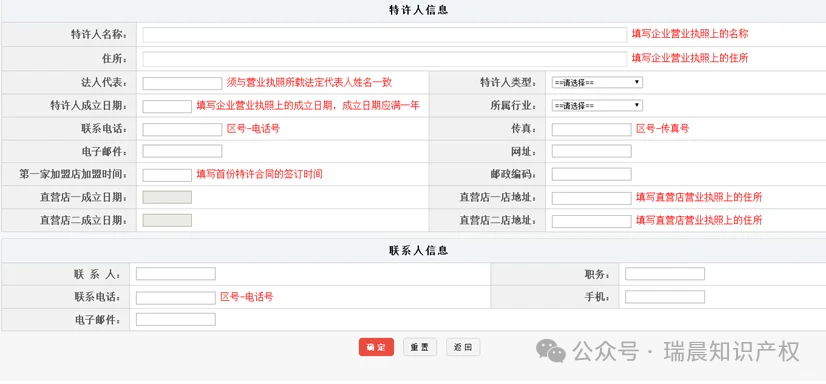Click the 特许人名称 input field

(385, 35)
